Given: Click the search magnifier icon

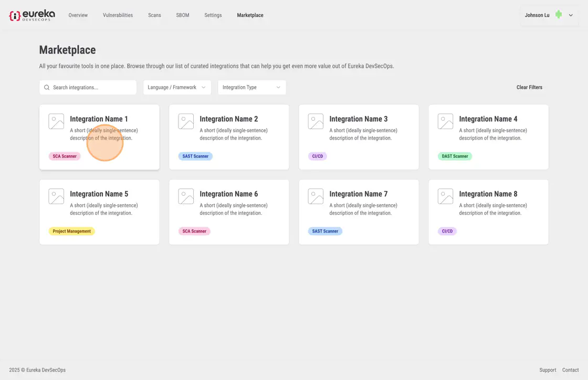Looking at the screenshot, I should click(47, 88).
